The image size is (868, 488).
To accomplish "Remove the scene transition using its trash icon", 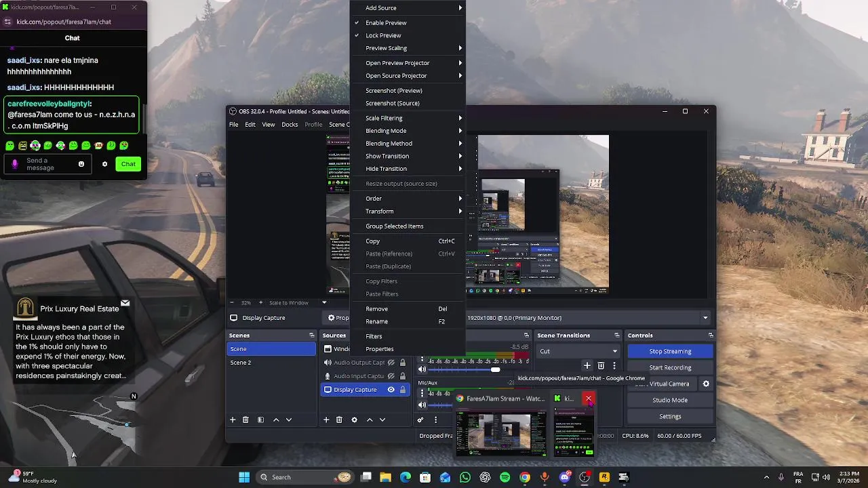I will click(601, 365).
